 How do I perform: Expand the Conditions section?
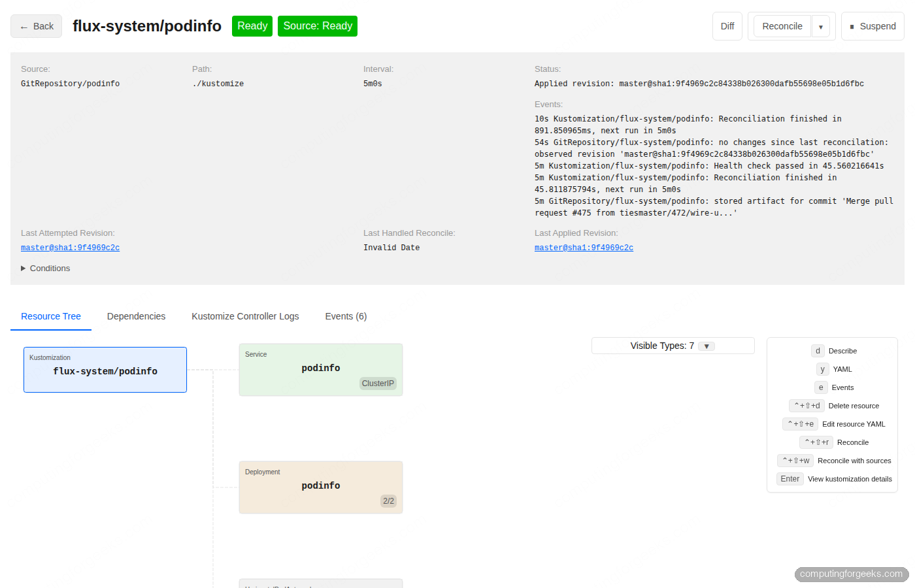[x=46, y=269]
